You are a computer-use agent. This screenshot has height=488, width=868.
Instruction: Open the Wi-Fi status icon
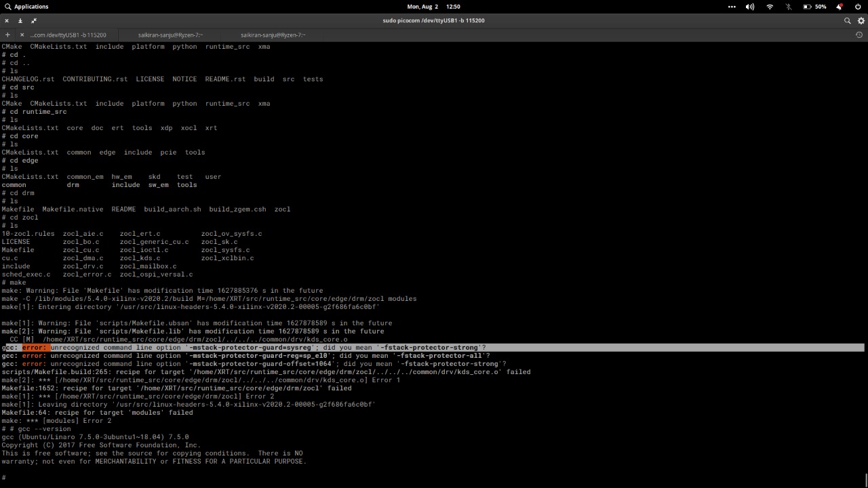click(x=769, y=6)
